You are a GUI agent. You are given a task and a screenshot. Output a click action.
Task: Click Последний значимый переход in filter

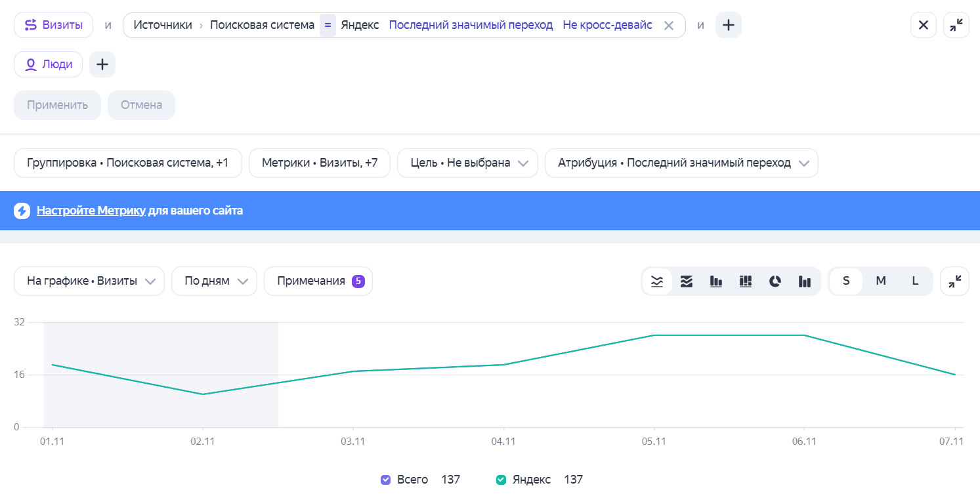click(471, 25)
